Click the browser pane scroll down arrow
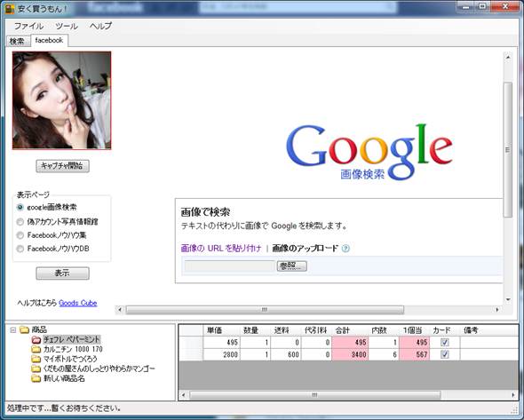This screenshot has height=420, width=524. coord(508,299)
